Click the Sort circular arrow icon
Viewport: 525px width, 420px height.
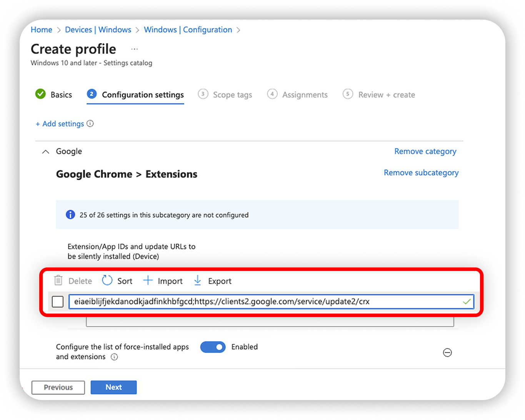107,281
